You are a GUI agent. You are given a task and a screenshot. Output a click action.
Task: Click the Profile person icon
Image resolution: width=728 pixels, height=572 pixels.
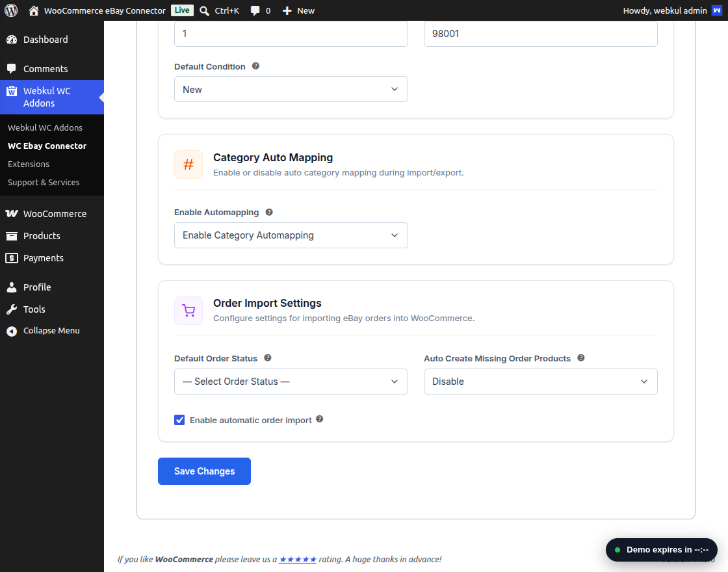click(12, 287)
